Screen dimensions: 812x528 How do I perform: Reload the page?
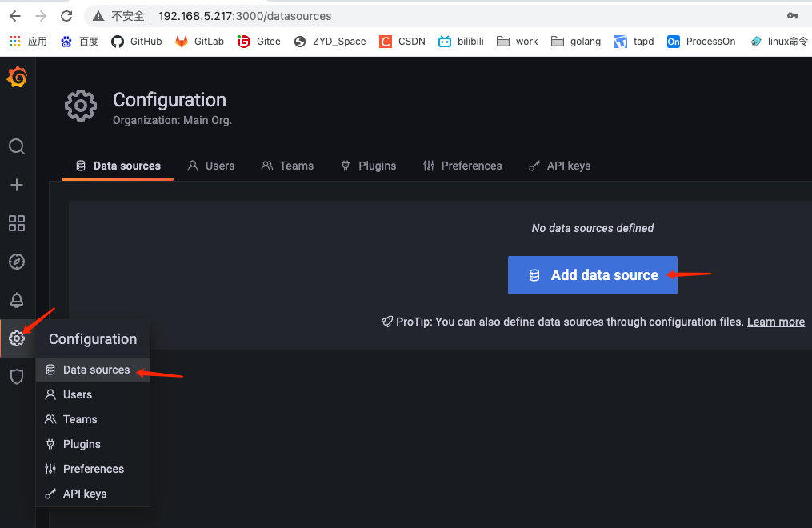click(x=66, y=16)
